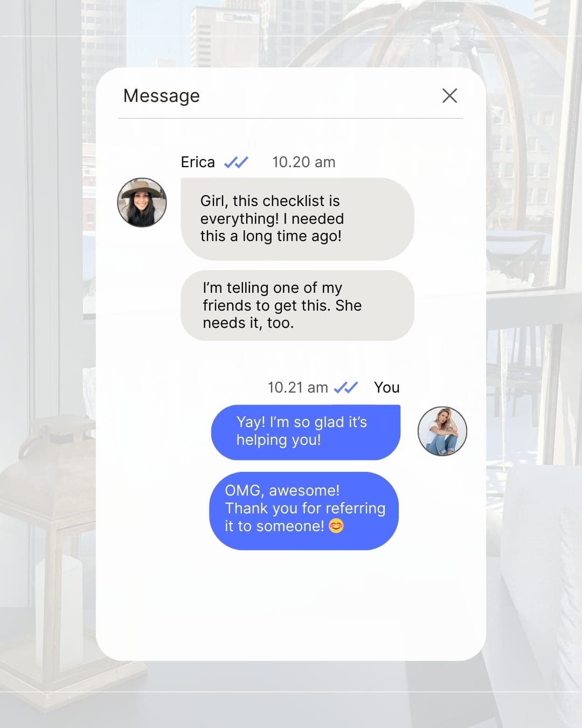Click 'Thank you for referring' text line
Image resolution: width=582 pixels, height=728 pixels.
coord(305,508)
